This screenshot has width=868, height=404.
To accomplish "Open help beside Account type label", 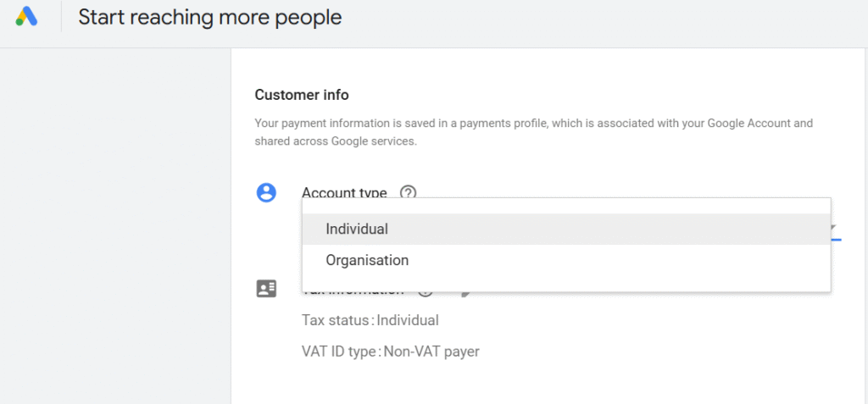I will pyautogui.click(x=409, y=193).
